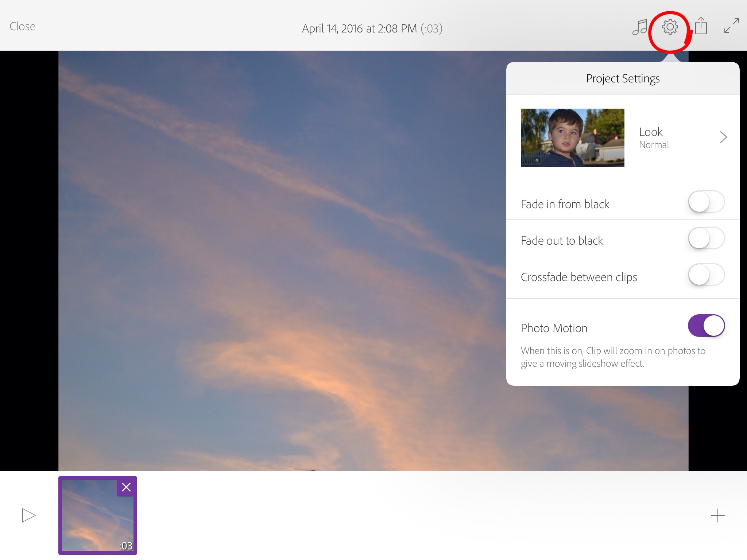Tap the :03 duration label on clip
Viewport: 747px width, 560px height.
(125, 545)
